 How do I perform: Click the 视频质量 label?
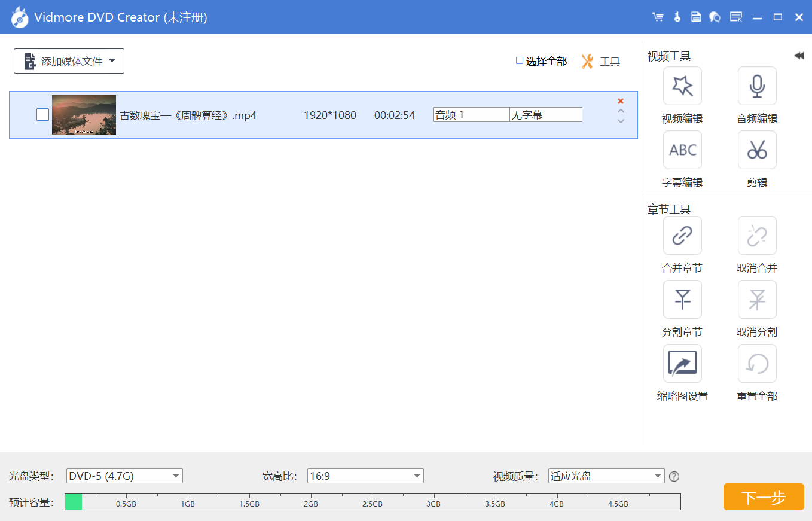516,476
